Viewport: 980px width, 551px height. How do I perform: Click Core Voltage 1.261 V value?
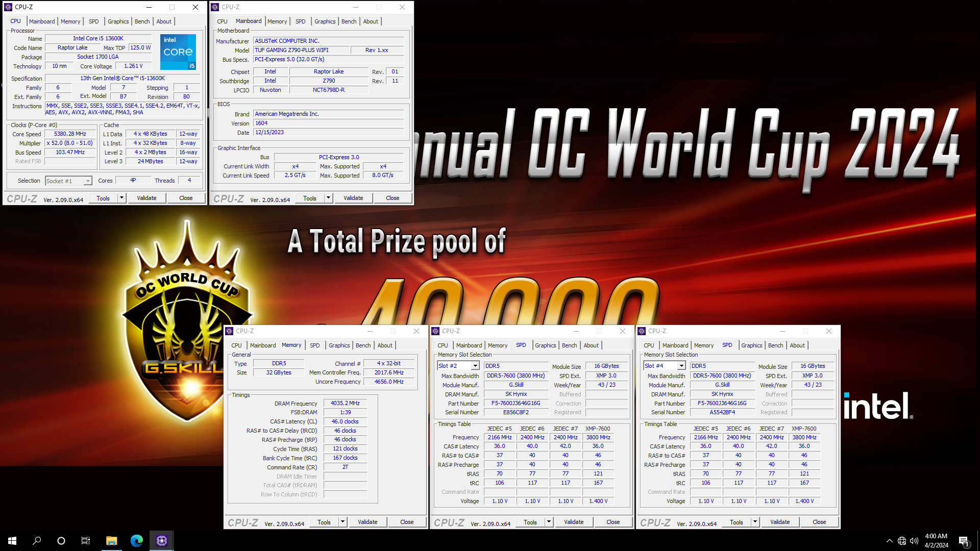point(134,66)
